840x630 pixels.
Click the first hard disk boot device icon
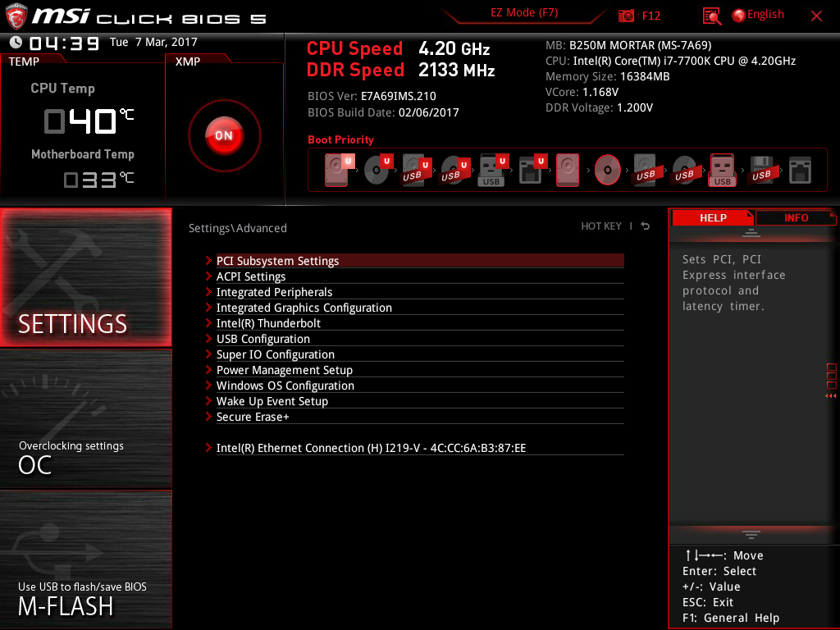(x=336, y=171)
